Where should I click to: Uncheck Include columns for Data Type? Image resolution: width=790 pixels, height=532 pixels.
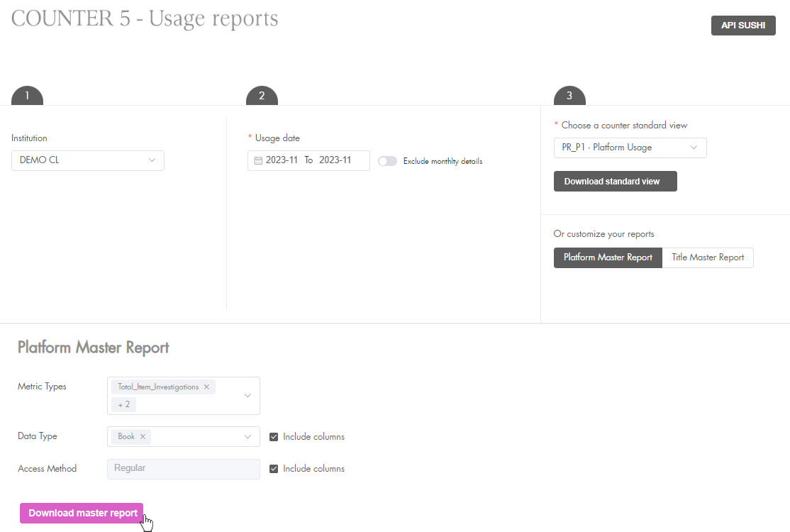(274, 437)
